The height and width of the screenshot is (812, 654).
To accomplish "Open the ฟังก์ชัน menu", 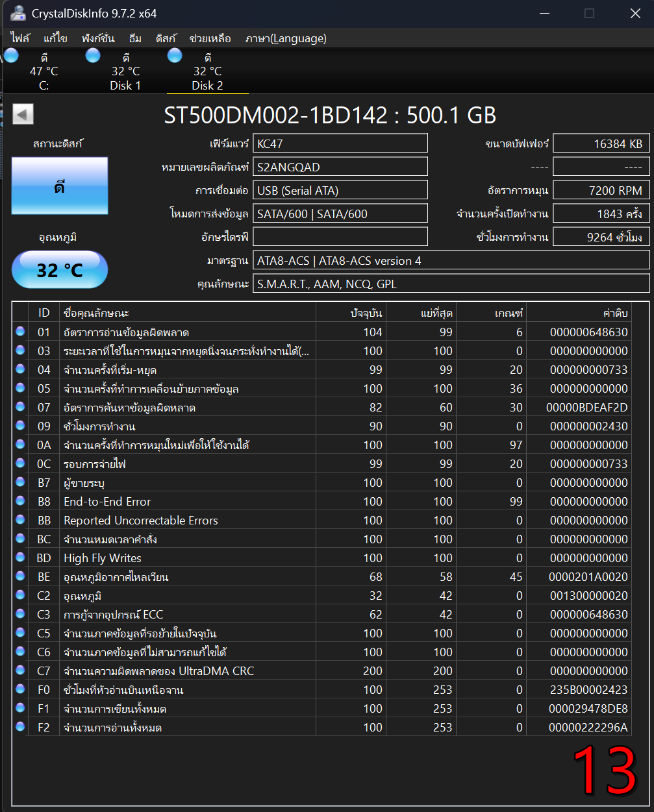I will pyautogui.click(x=98, y=38).
